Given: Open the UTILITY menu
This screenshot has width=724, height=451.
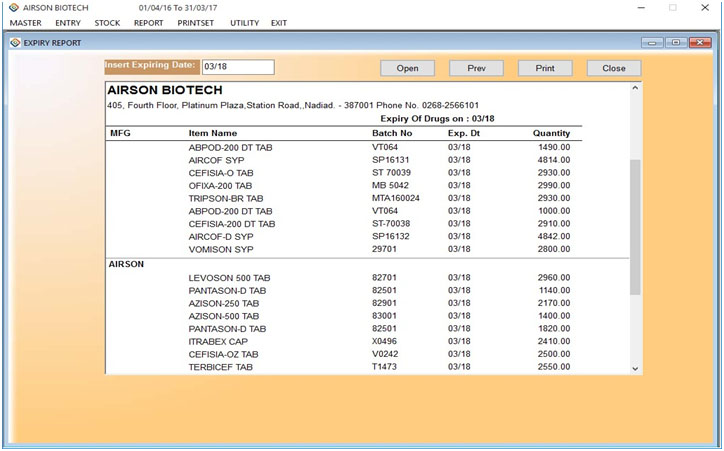Looking at the screenshot, I should tap(244, 22).
